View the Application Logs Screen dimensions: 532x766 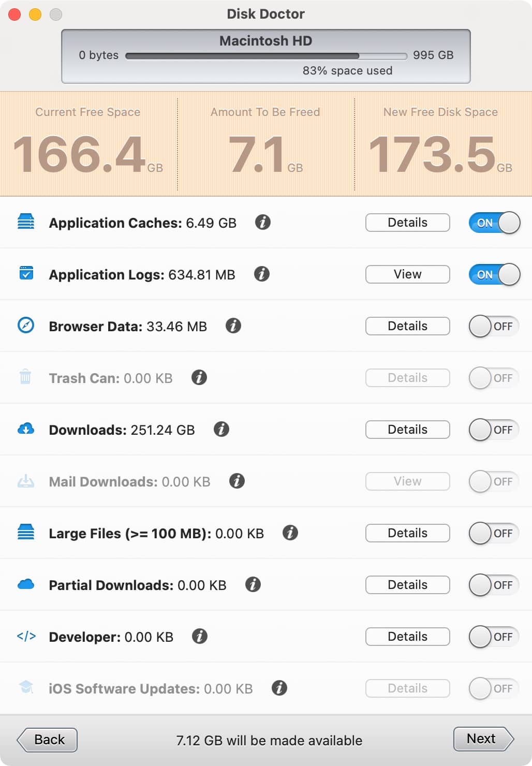click(408, 274)
